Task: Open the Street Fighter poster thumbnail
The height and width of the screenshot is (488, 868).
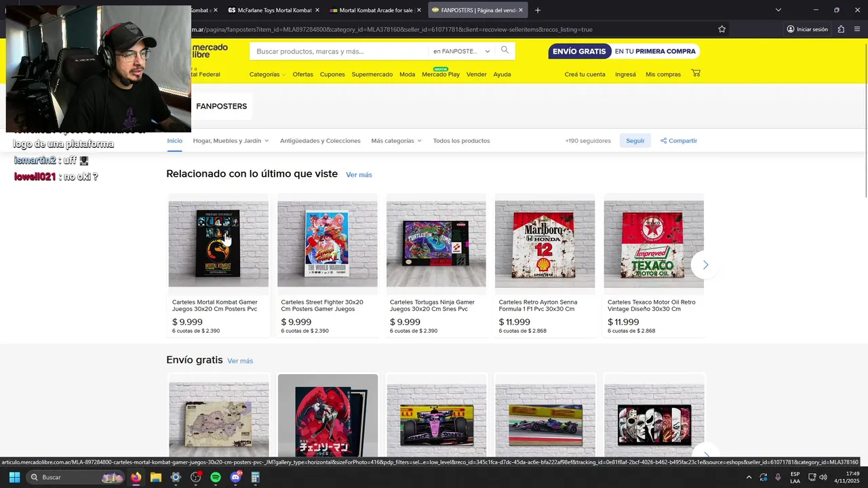Action: [328, 244]
